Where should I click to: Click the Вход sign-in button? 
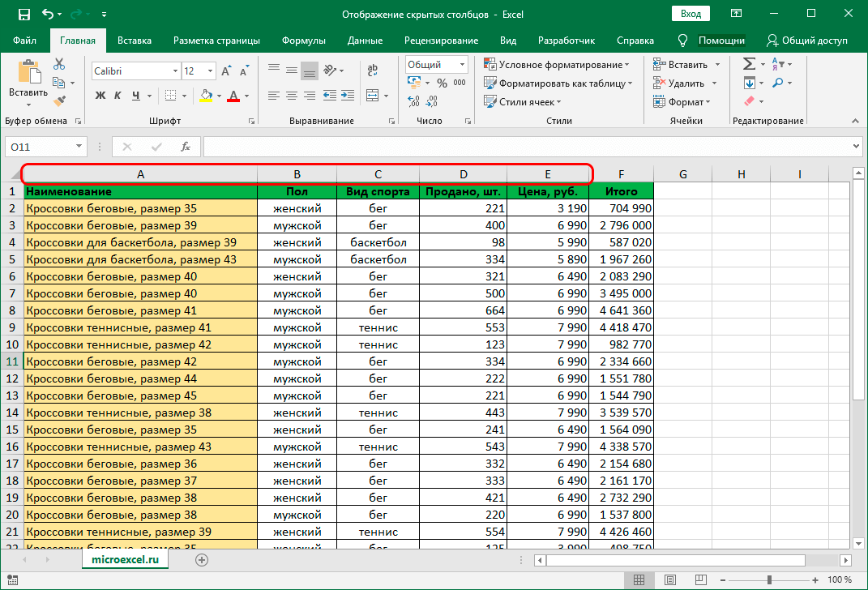(691, 14)
